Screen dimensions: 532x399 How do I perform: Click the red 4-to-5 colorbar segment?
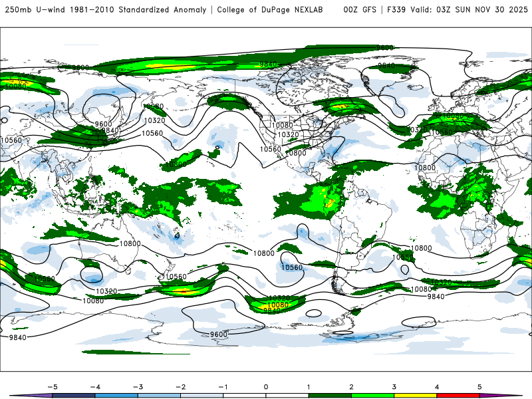pyautogui.click(x=458, y=396)
